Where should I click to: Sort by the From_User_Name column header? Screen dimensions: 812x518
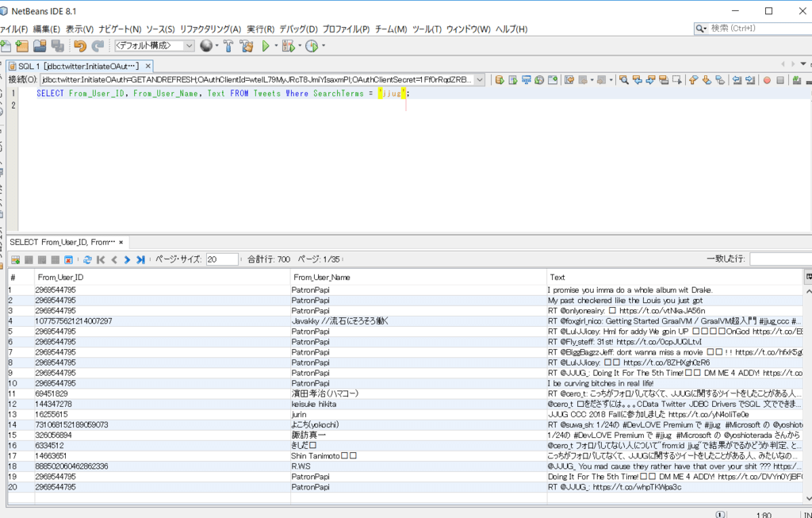321,277
